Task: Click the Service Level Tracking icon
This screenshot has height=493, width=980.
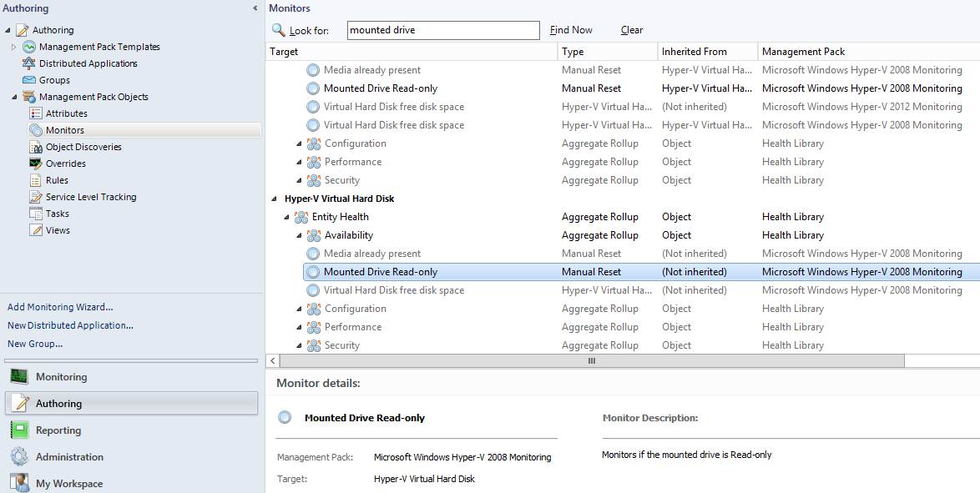Action: pos(36,197)
